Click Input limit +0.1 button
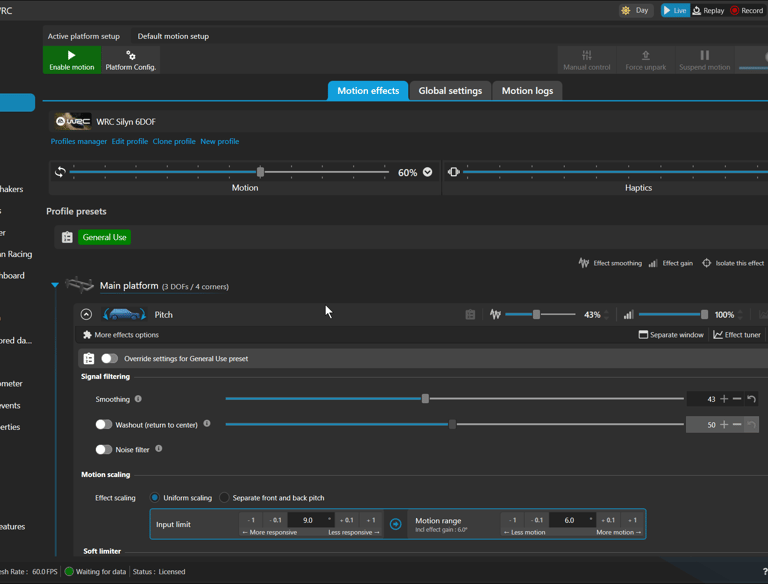This screenshot has width=768, height=584. 346,520
